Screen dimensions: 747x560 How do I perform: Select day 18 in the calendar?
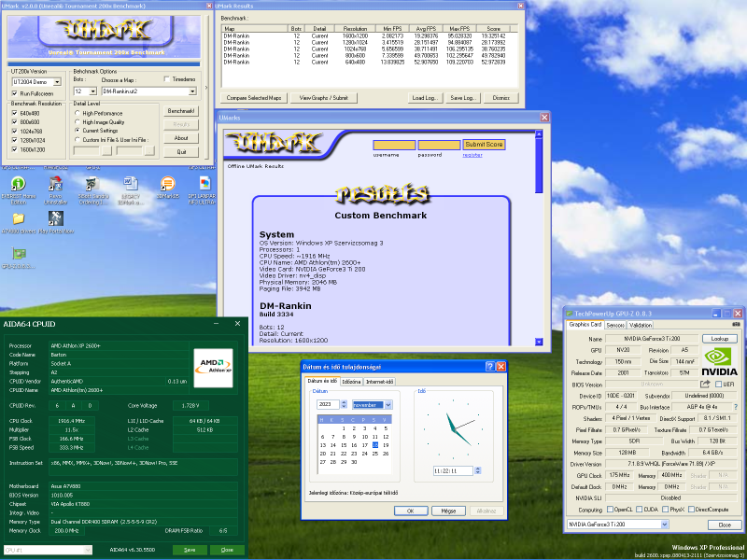375,445
